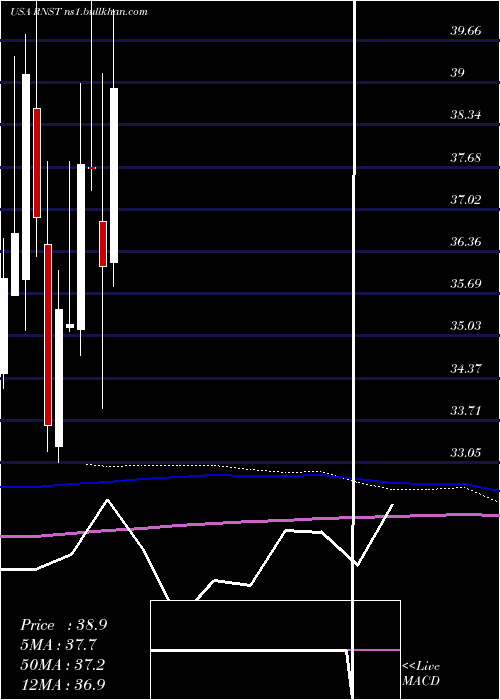Click the Price : 38.9 readout
Viewport: 500px width, 700px height.
coord(63,625)
